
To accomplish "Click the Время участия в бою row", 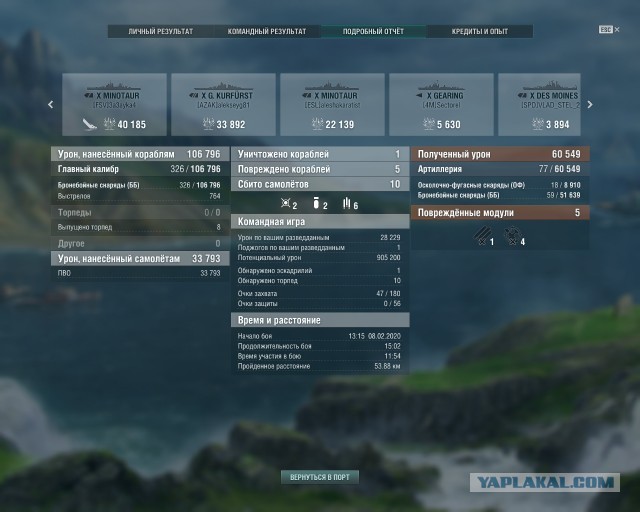I will click(x=320, y=356).
